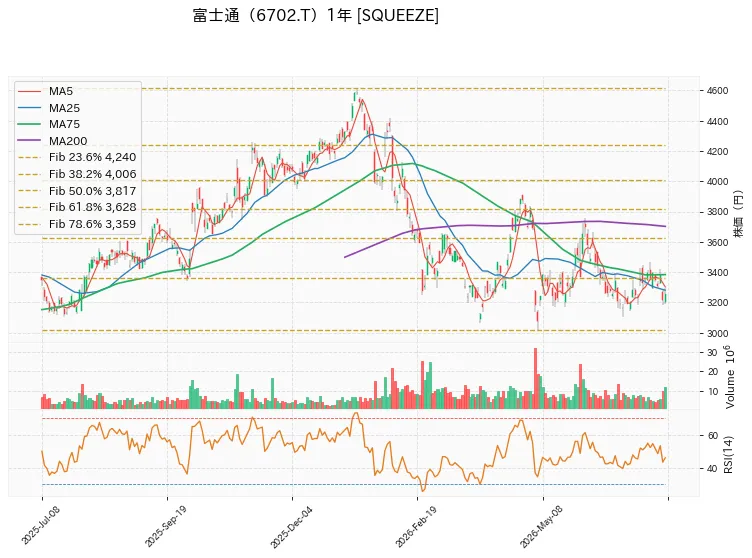This screenshot has height=558, width=752.
Task: Click the 3200 price axis label
Action: 717,303
